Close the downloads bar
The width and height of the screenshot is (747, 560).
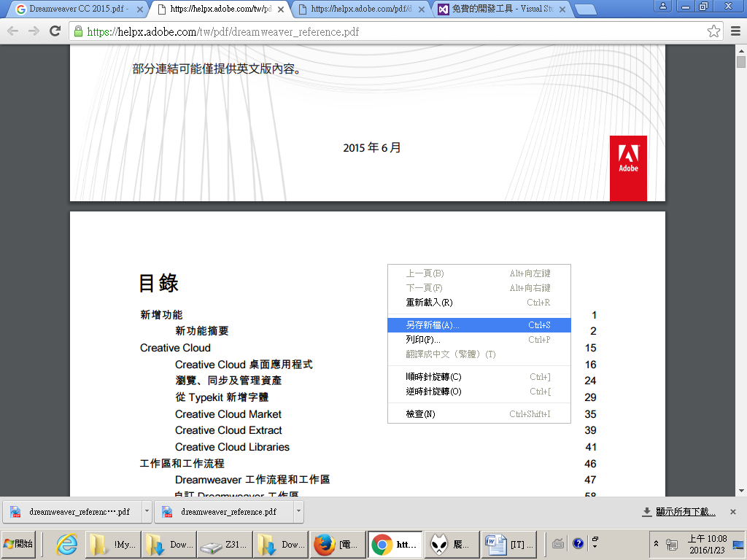pyautogui.click(x=732, y=512)
